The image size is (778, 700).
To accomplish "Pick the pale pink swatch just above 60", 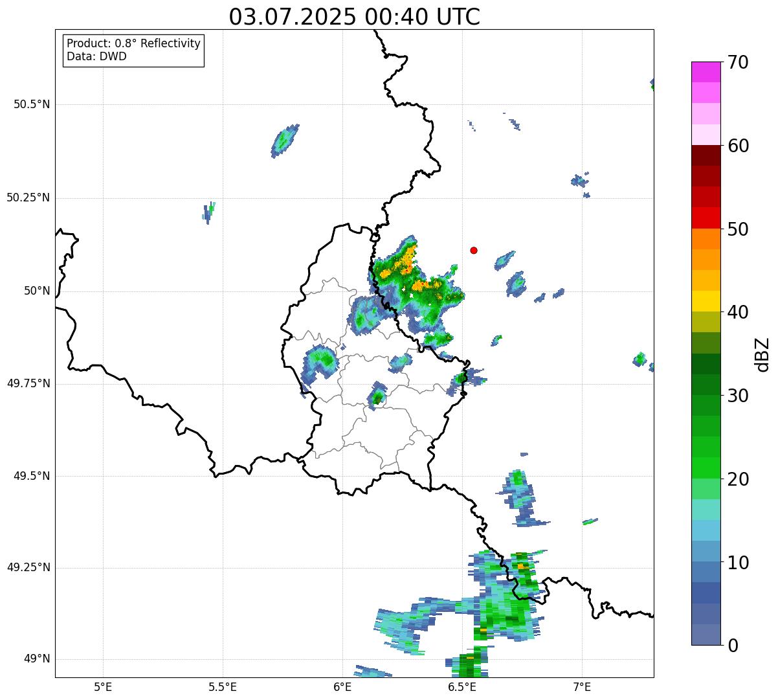I will 706,135.
